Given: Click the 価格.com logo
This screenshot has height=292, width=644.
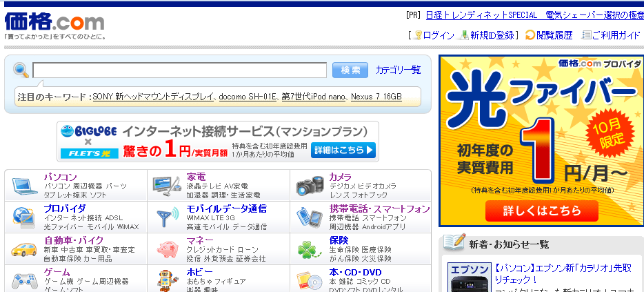Looking at the screenshot, I should pos(54,22).
